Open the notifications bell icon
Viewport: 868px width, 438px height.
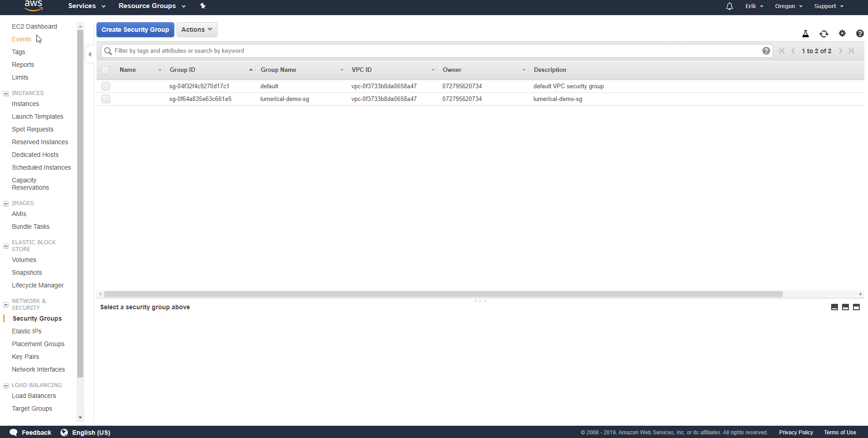(729, 6)
